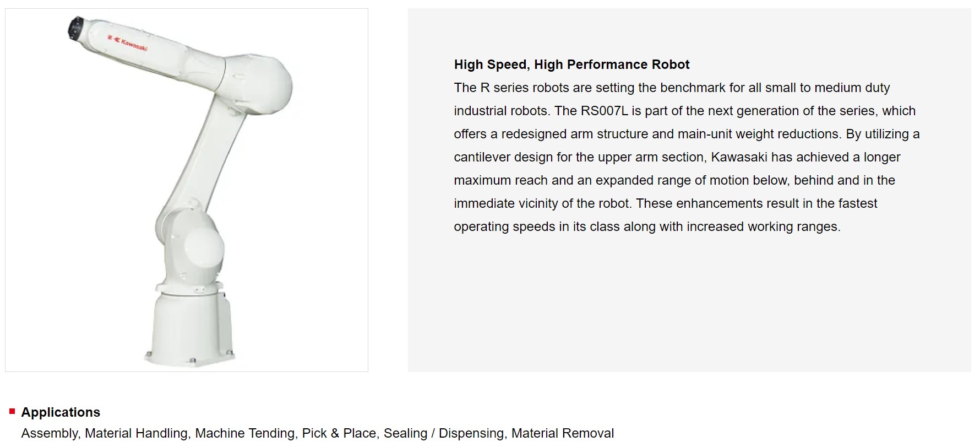This screenshot has width=980, height=447.
Task: Click the red square bullet beside Applications
Action: click(x=12, y=411)
